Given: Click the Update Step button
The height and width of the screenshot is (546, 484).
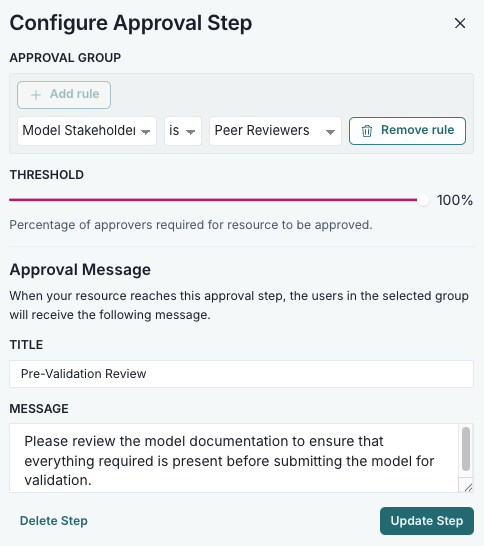Looking at the screenshot, I should point(427,521).
